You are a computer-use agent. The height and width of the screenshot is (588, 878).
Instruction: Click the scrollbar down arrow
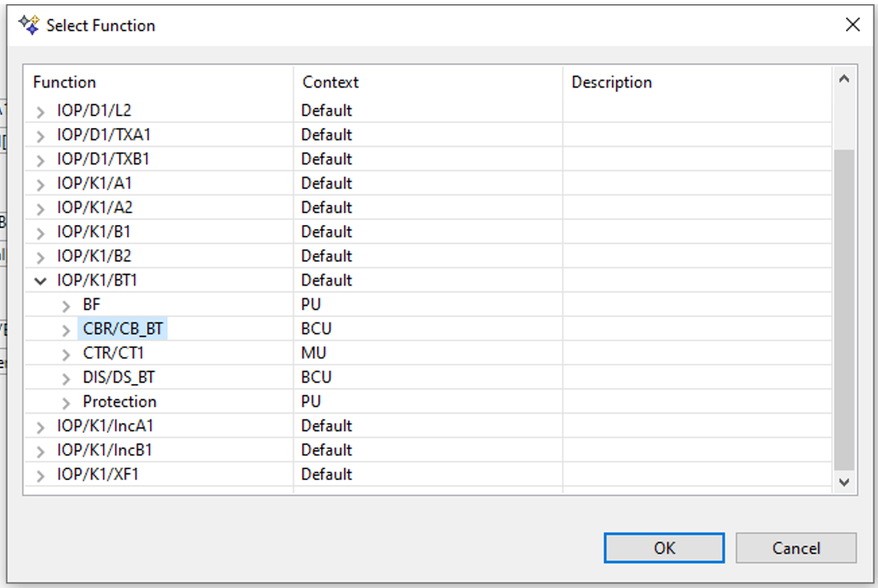click(844, 482)
